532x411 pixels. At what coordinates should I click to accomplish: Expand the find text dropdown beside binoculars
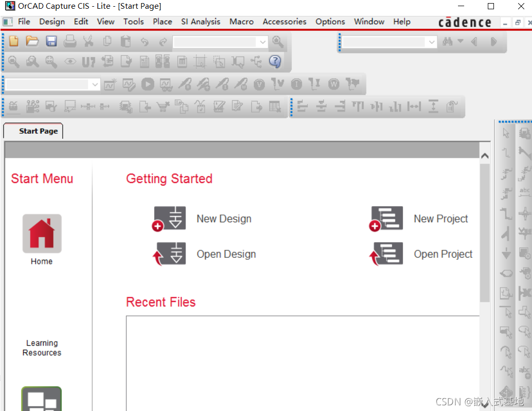pyautogui.click(x=432, y=42)
